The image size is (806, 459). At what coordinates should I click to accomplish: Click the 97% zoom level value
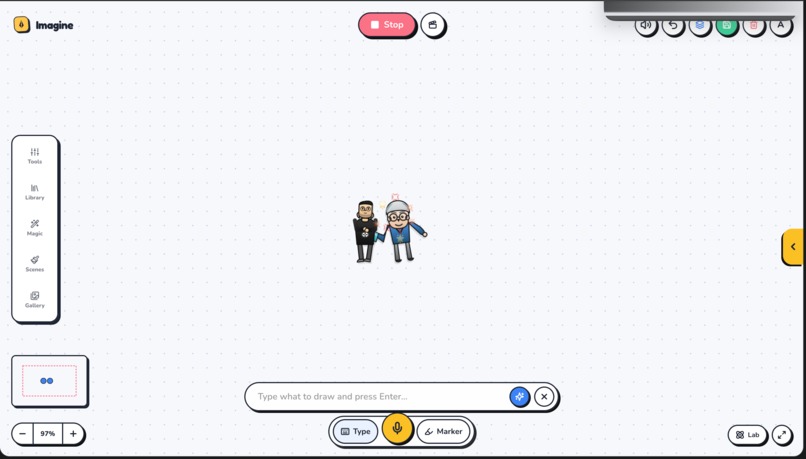48,434
